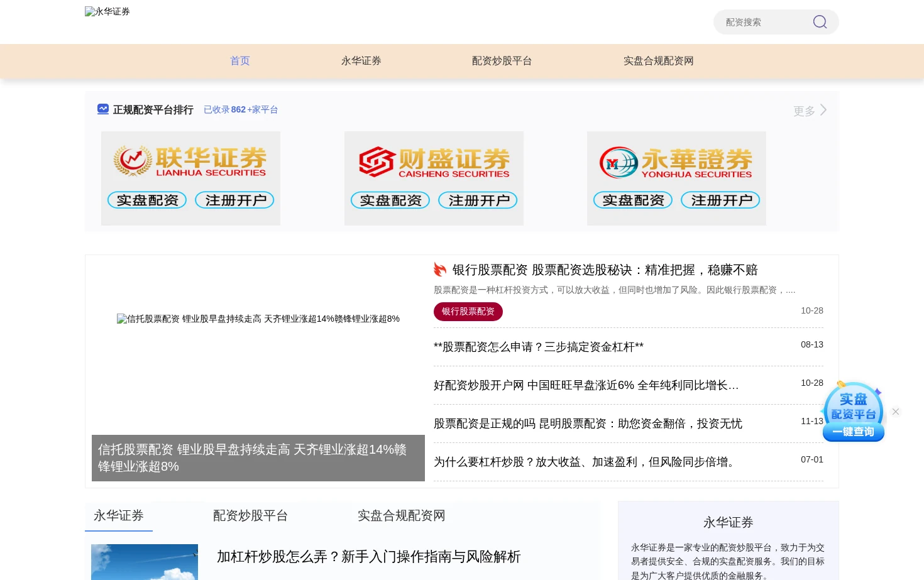The image size is (924, 580).
Task: Select the 永华证券 tab
Action: coord(119,516)
